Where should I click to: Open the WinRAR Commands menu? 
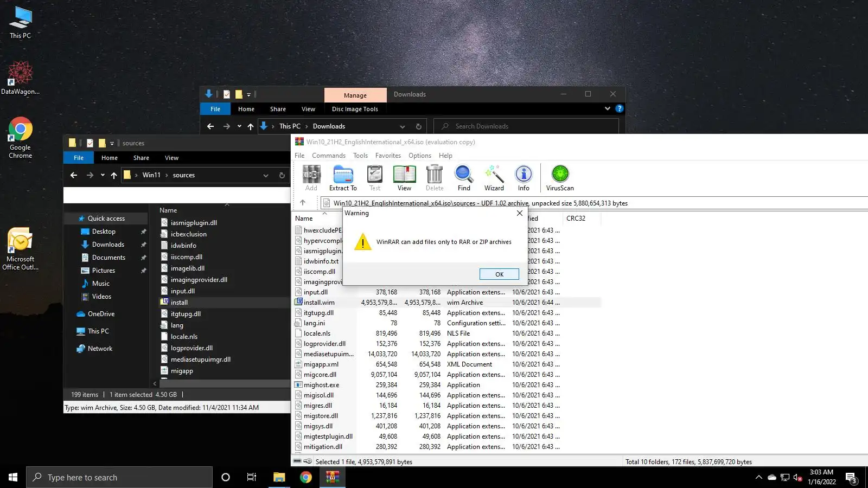click(329, 156)
